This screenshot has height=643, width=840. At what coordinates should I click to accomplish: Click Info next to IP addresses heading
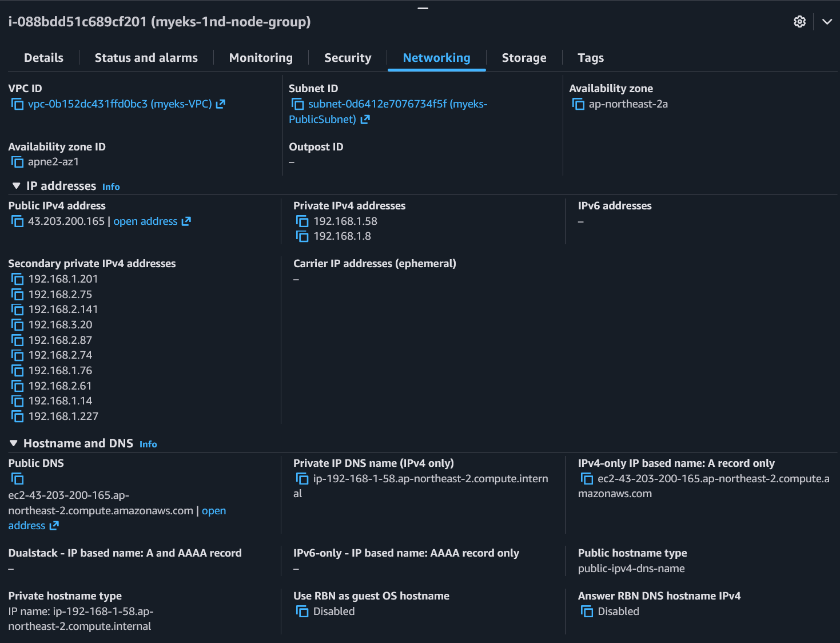pyautogui.click(x=110, y=186)
